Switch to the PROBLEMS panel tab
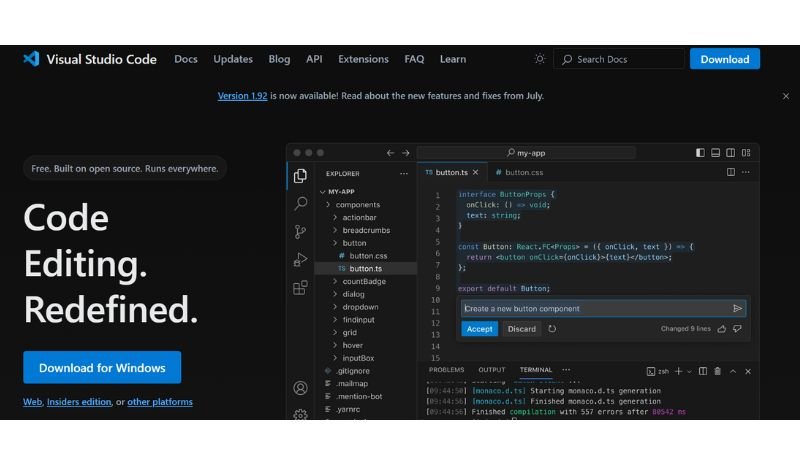800x450 pixels. point(446,370)
